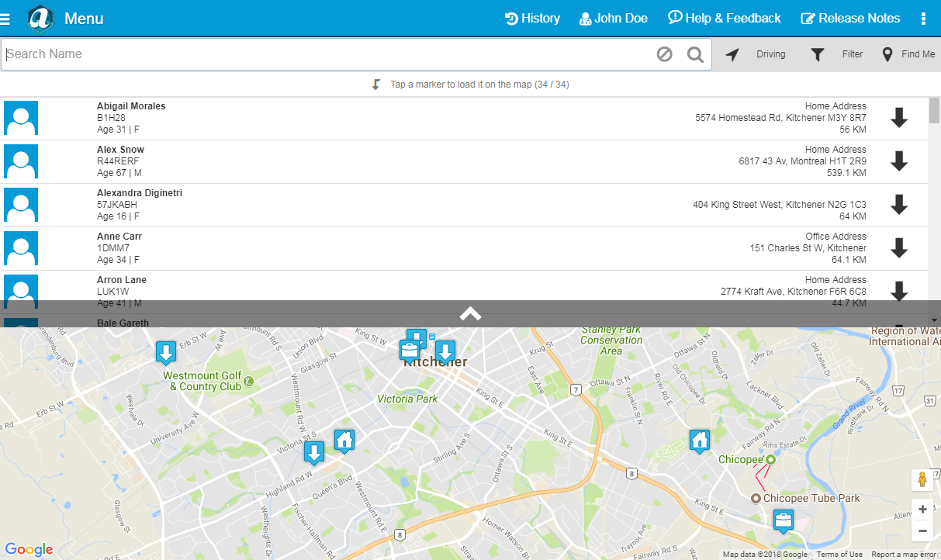Screen dimensions: 941x560
Task: Click the list scrollbar down arrow
Action: click(x=934, y=320)
